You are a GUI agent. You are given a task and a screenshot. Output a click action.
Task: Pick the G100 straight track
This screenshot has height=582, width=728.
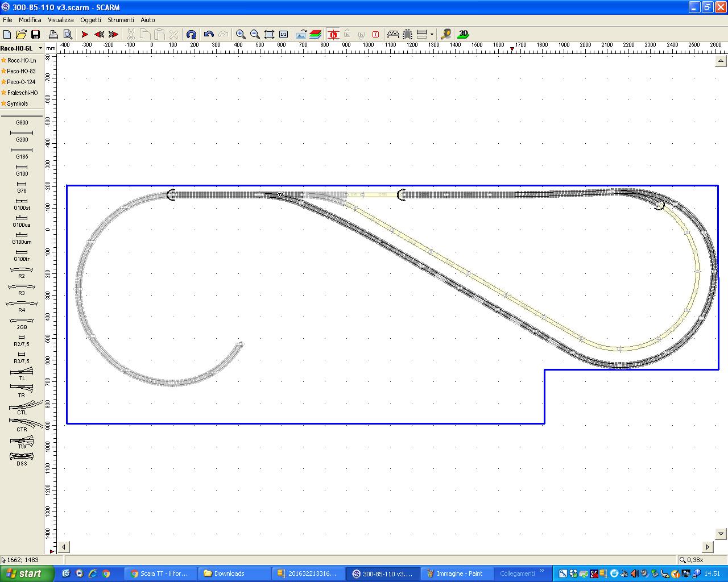point(22,170)
